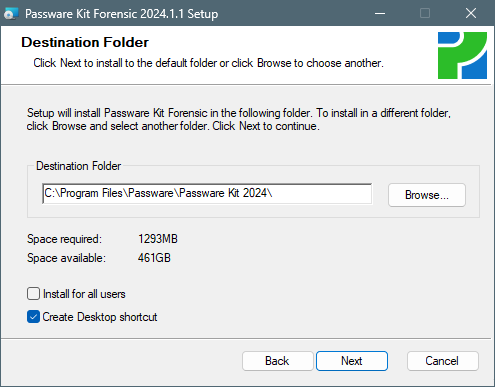Click the Destination Folder group box label
Viewport: 495px width, 387px height.
[x=79, y=166]
